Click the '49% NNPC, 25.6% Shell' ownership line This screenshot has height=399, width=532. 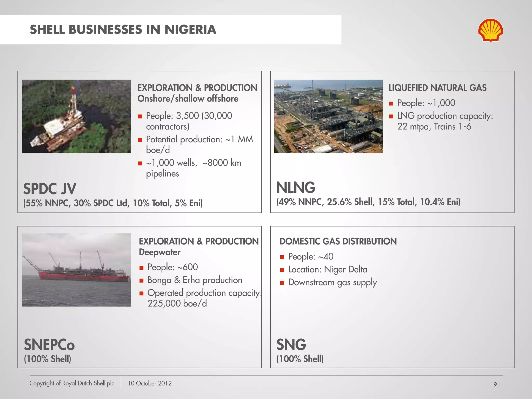(368, 202)
